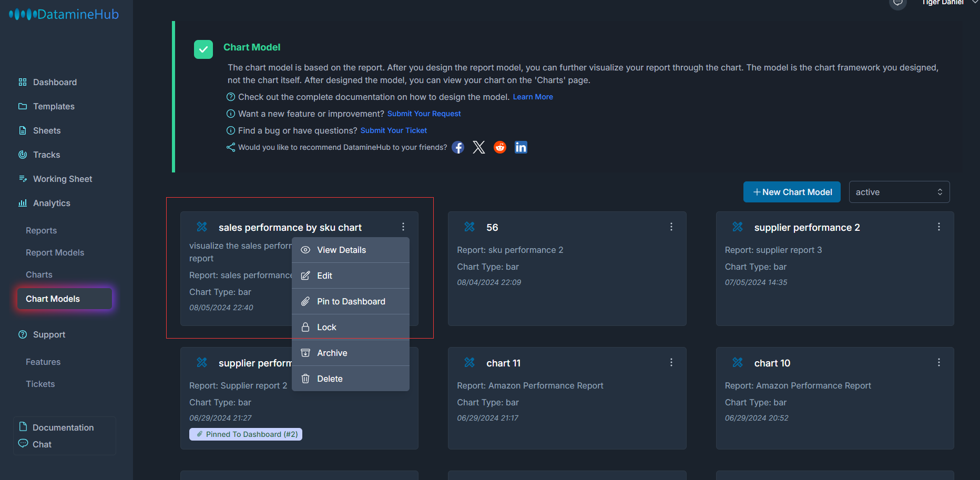
Task: Open options menu for supplier performance 2
Action: [938, 227]
